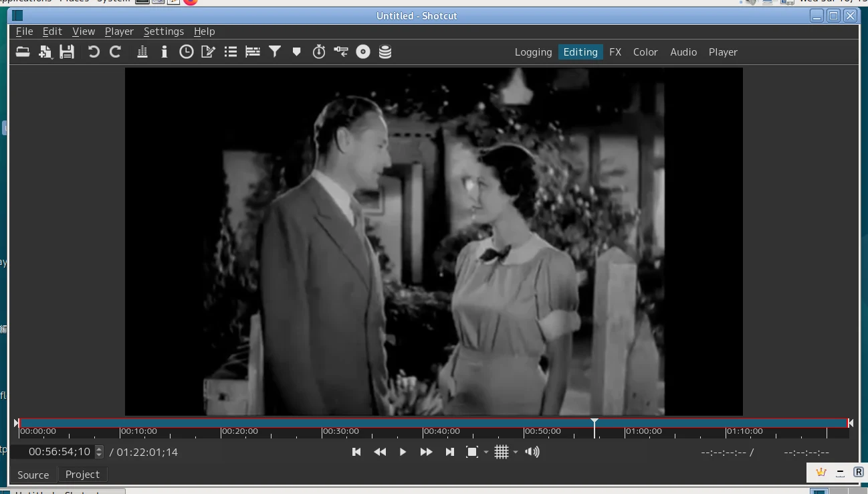
Task: Switch to the Color layout
Action: coord(645,52)
